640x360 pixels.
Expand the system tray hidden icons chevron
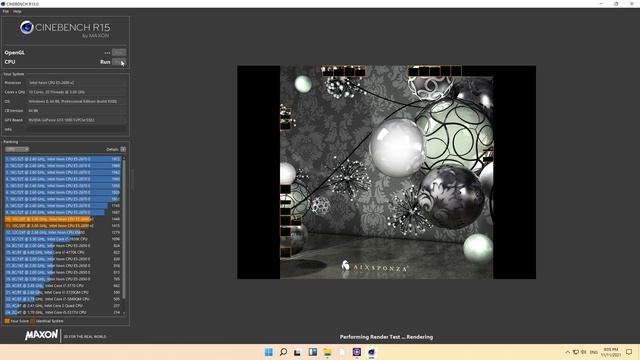tap(567, 352)
